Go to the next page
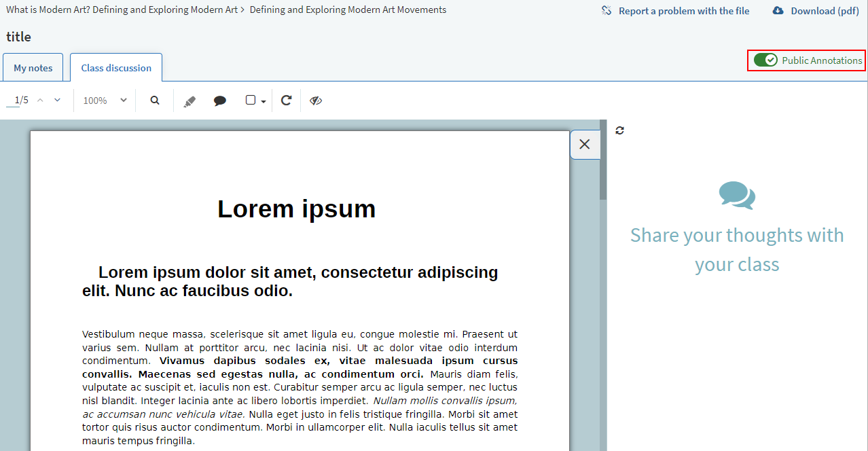This screenshot has height=451, width=868. click(x=57, y=101)
